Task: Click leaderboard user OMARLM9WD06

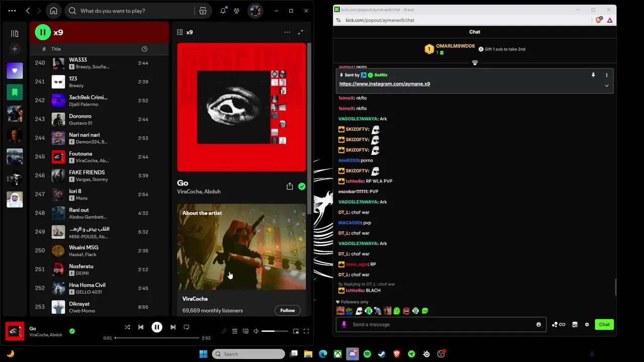Action: click(455, 46)
